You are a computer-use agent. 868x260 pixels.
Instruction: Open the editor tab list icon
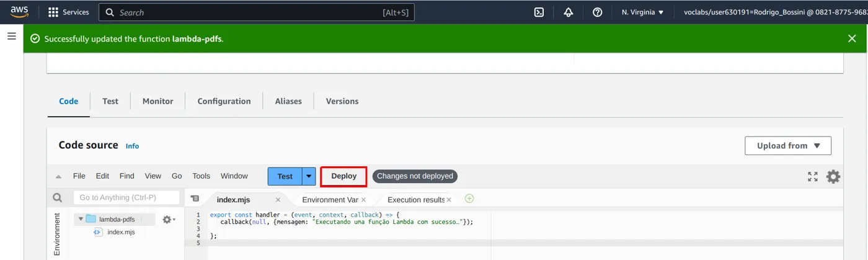[195, 199]
